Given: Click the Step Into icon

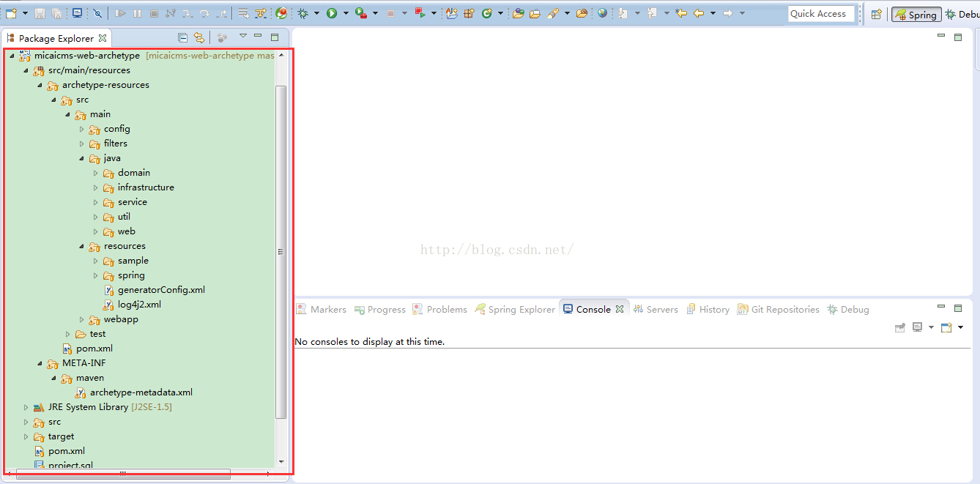Looking at the screenshot, I should [x=188, y=13].
